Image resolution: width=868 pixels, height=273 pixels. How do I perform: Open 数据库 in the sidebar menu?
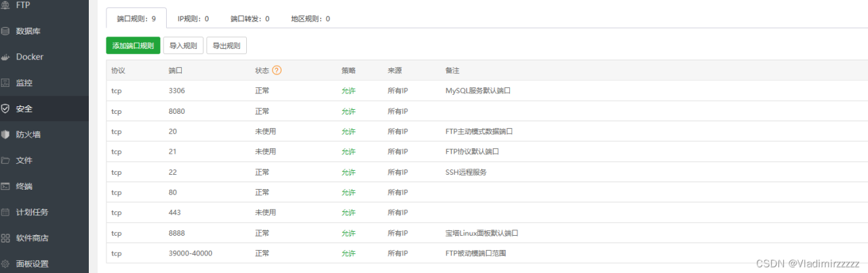pyautogui.click(x=29, y=31)
